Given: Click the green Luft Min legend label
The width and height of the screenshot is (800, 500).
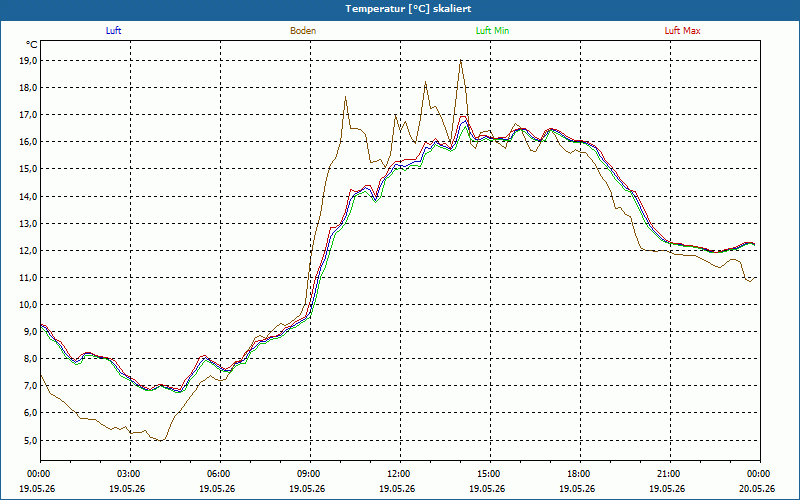Looking at the screenshot, I should click(492, 31).
